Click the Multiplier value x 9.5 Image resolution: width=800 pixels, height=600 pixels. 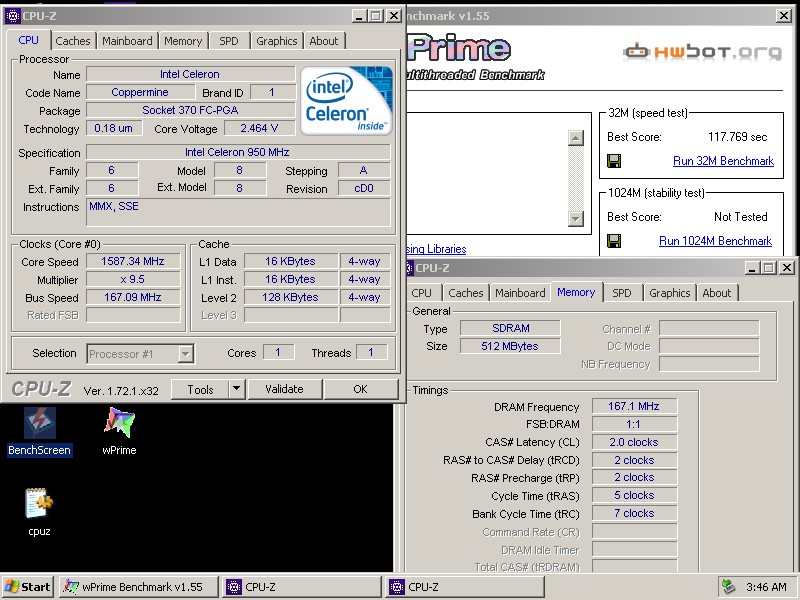pos(133,280)
